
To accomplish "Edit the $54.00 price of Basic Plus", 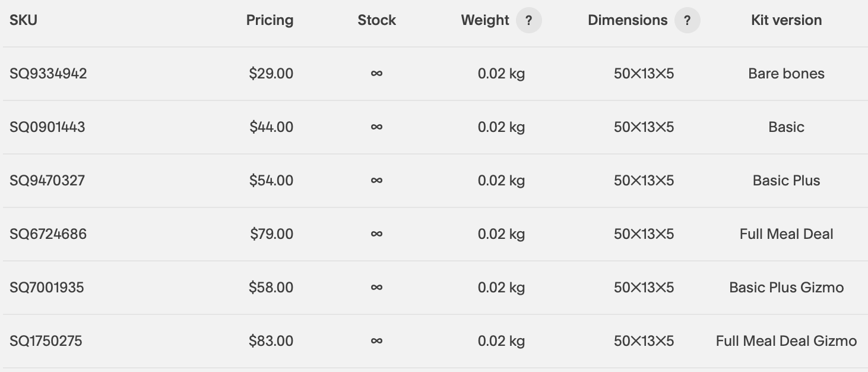I will point(271,181).
